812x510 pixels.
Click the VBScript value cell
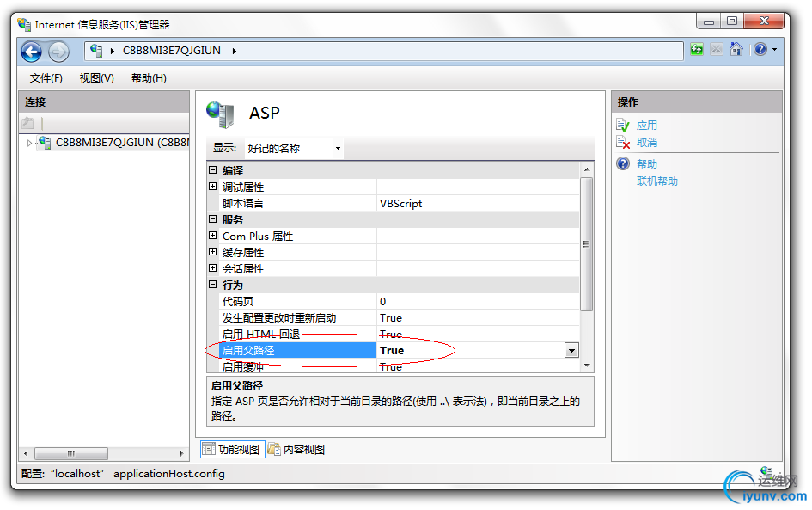coord(478,203)
